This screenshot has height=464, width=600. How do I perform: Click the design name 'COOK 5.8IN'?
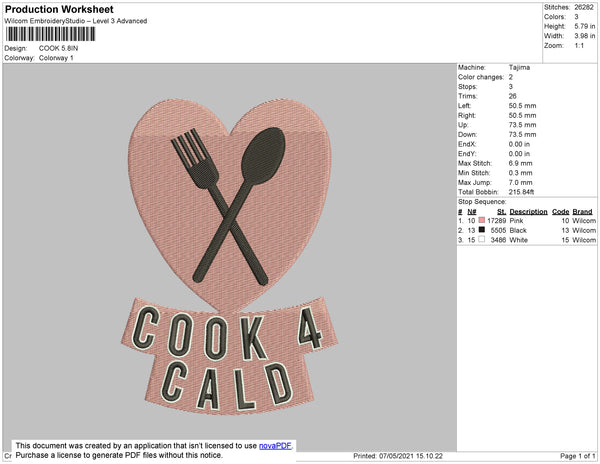click(x=58, y=48)
